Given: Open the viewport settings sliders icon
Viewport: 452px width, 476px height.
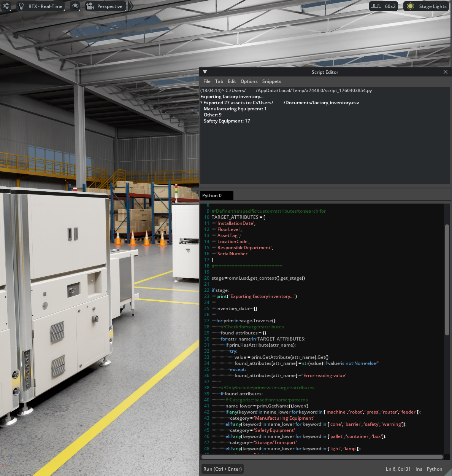Looking at the screenshot, I should [6, 6].
